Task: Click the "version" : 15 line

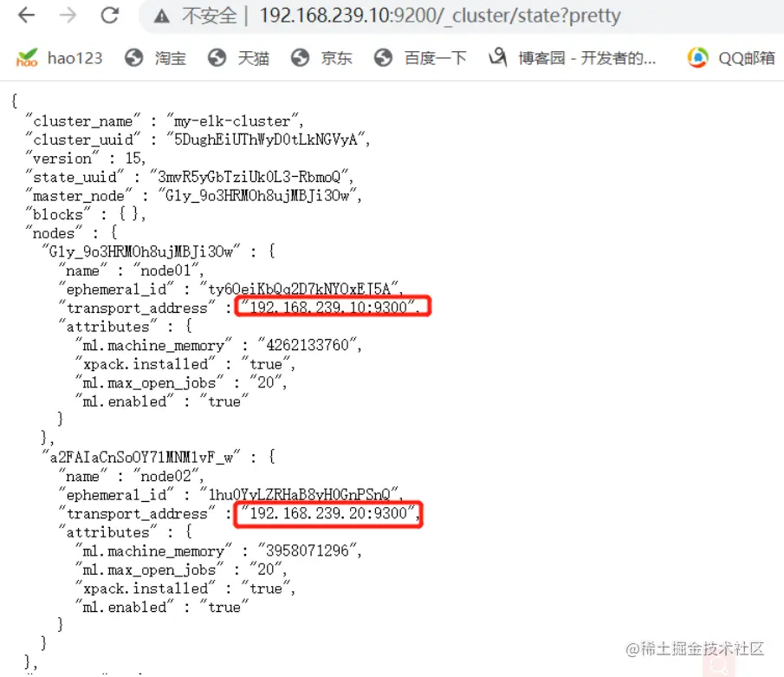Action: tap(86, 159)
